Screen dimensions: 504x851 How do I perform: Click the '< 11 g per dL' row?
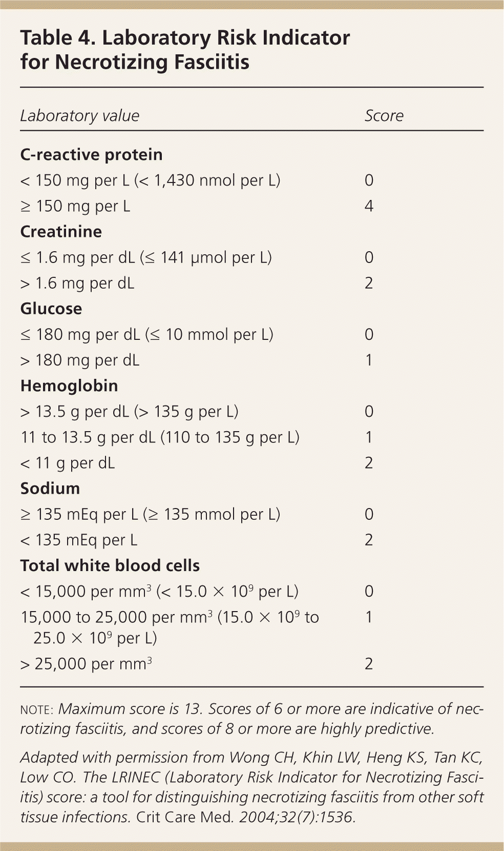pos(68,463)
